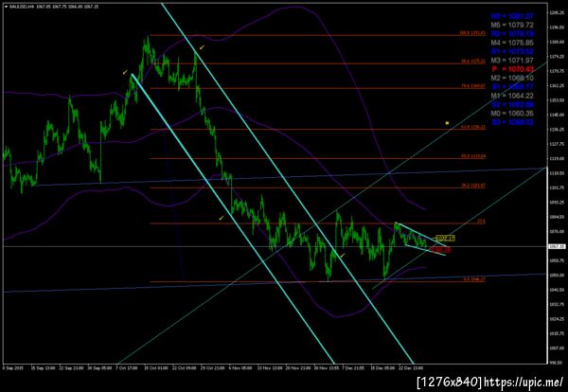Click the 0.0 Fibonacci level label at bottom
Viewport: 568px width, 392px height.
474,279
